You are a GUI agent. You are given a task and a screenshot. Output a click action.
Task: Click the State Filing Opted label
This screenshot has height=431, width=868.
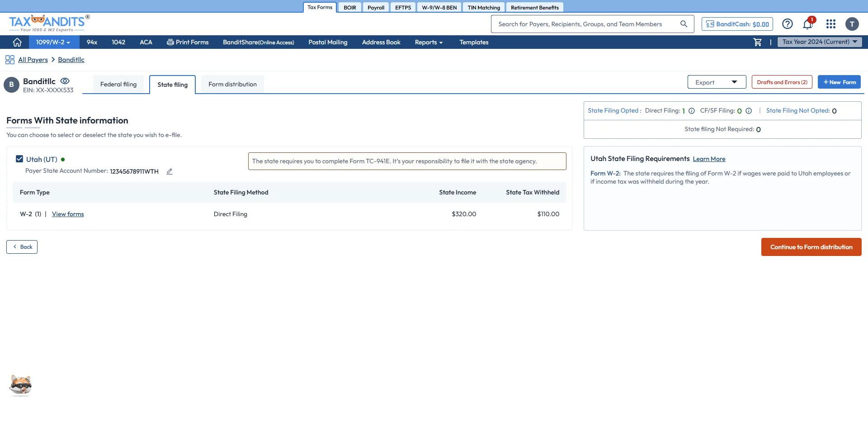pyautogui.click(x=613, y=111)
